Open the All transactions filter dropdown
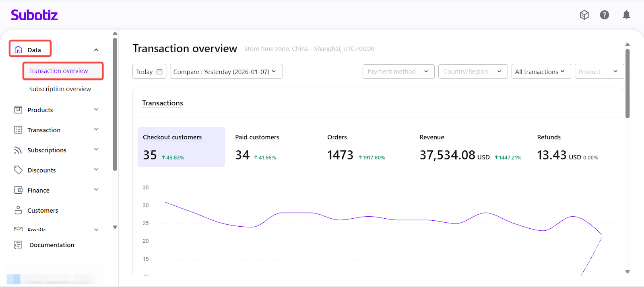This screenshot has height=287, width=644. tap(541, 72)
